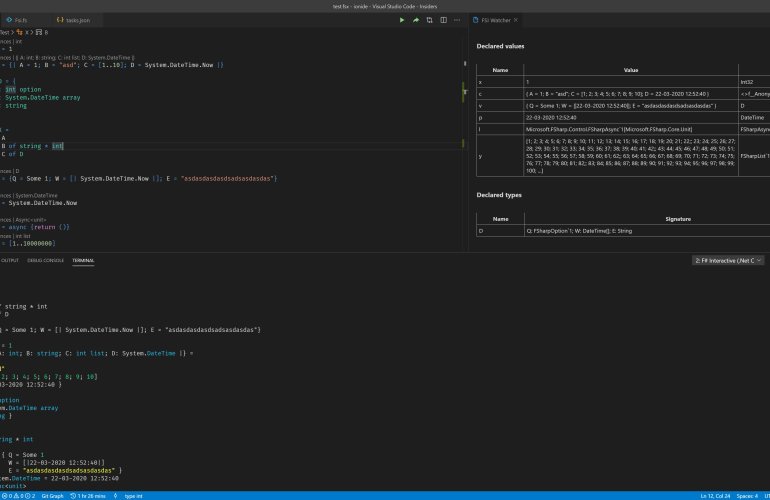The width and height of the screenshot is (770, 500).
Task: Open the F# Interactive terminal selector dropdown
Action: (728, 260)
